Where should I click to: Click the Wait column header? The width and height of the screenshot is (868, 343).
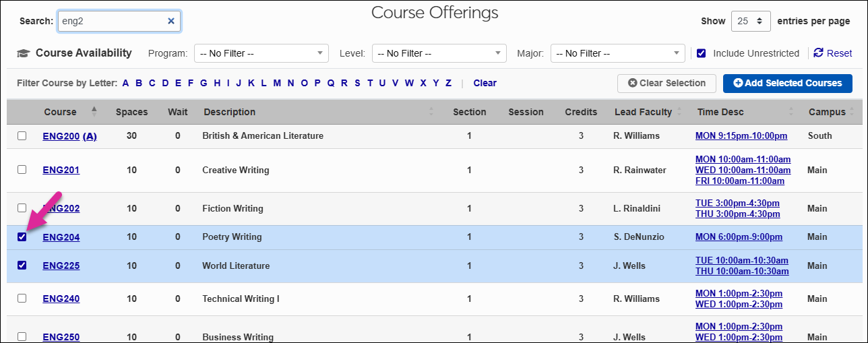pyautogui.click(x=178, y=112)
